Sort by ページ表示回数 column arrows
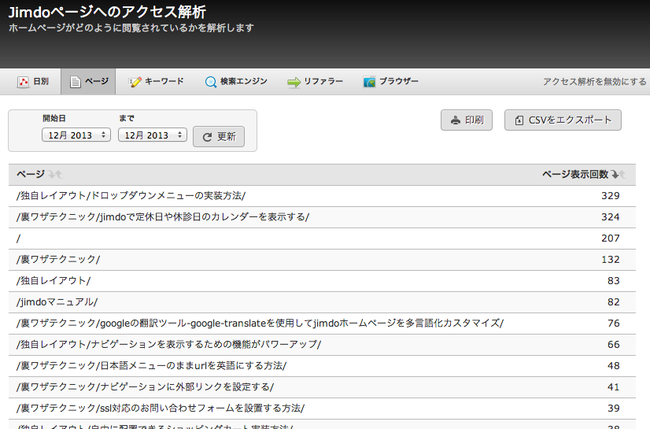Viewport: 650px width, 429px height. 618,175
